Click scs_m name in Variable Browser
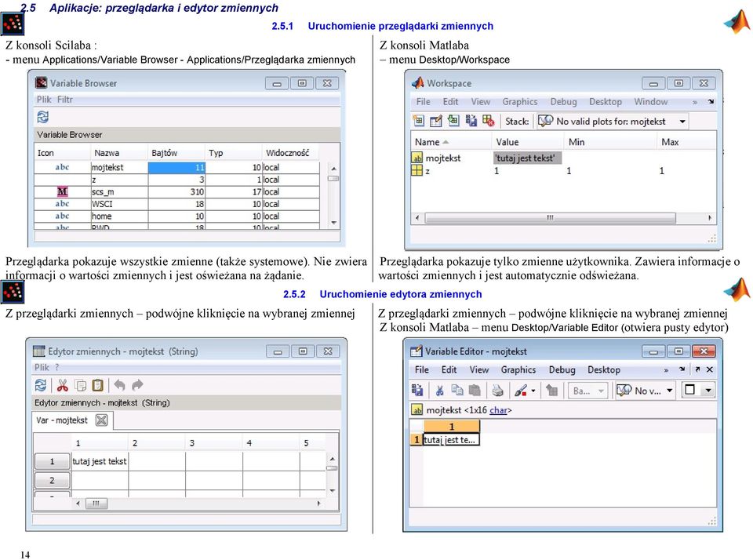 pyautogui.click(x=103, y=192)
